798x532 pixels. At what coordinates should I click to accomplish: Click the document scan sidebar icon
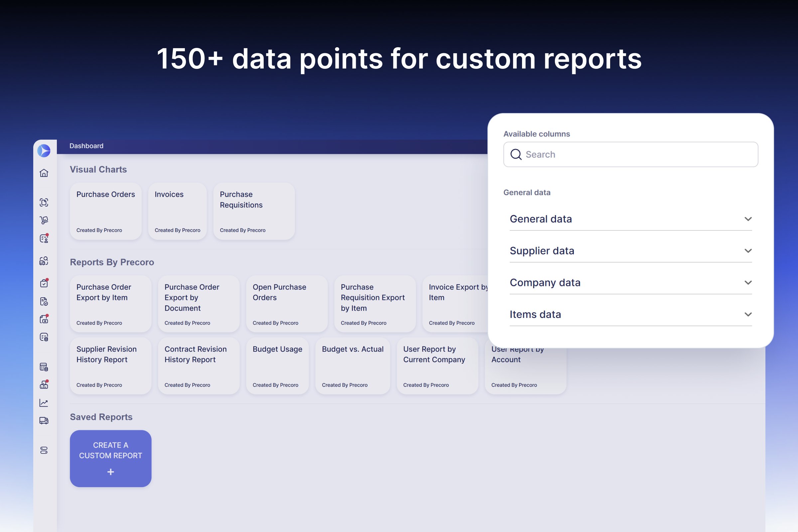[x=44, y=202]
